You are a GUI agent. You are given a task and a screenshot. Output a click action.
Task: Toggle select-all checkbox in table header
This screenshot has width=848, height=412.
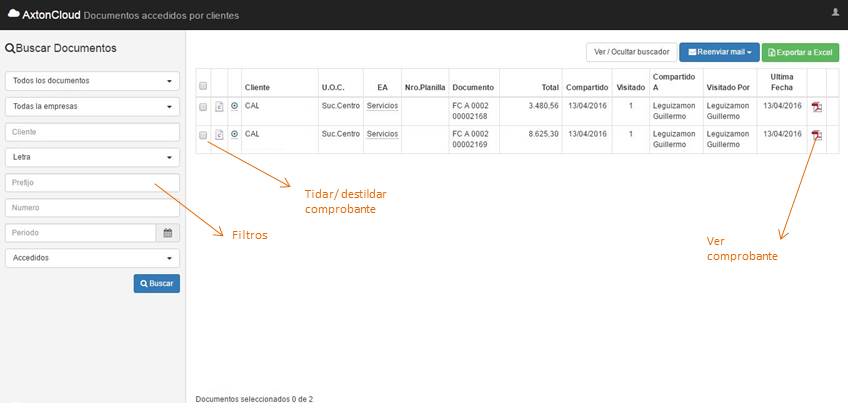[x=203, y=87]
